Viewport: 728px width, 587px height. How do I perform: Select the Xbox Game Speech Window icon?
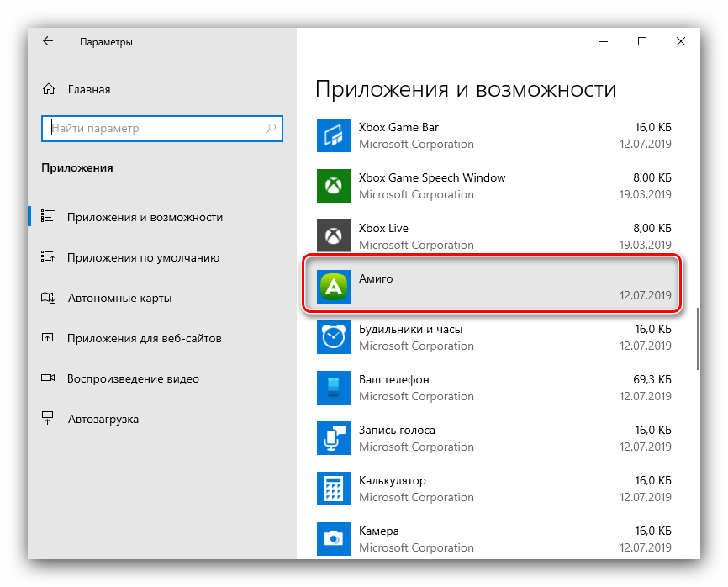pos(332,186)
